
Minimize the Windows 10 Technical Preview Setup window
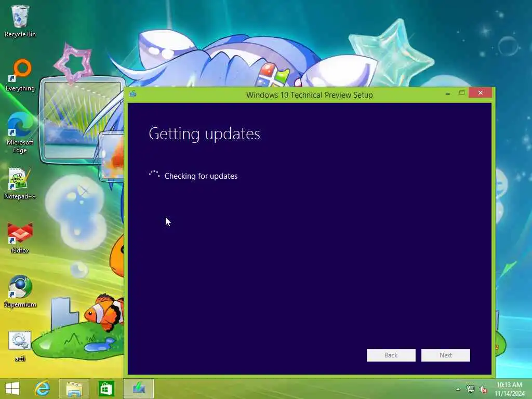tap(448, 93)
